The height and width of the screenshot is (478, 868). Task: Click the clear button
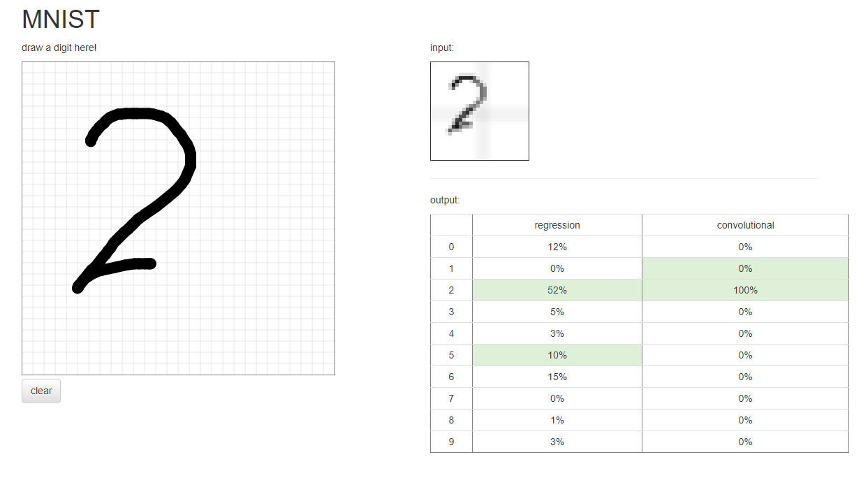click(41, 391)
